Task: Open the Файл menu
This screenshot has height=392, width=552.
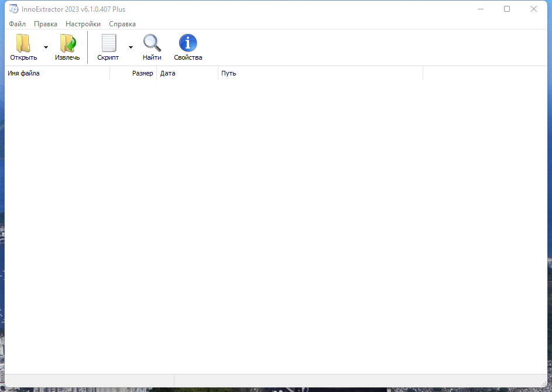Action: pyautogui.click(x=17, y=24)
